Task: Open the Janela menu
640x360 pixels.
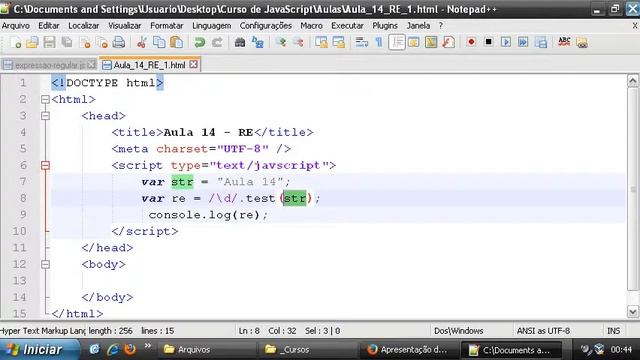Action: [x=418, y=26]
